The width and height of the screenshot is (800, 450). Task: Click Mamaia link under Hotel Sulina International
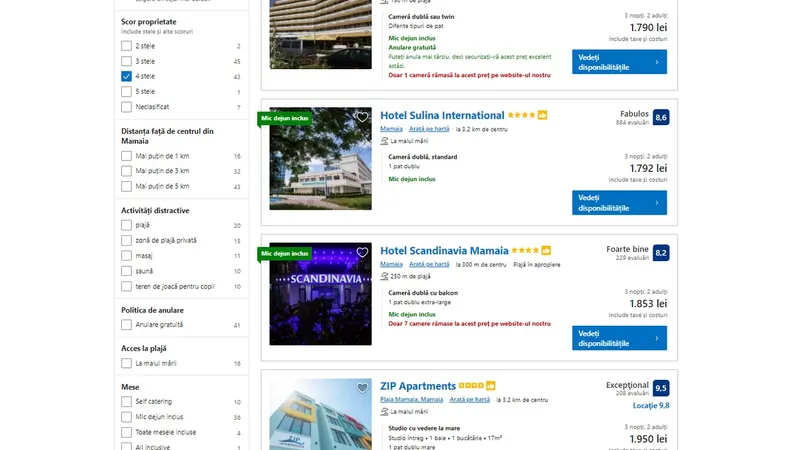tap(391, 129)
